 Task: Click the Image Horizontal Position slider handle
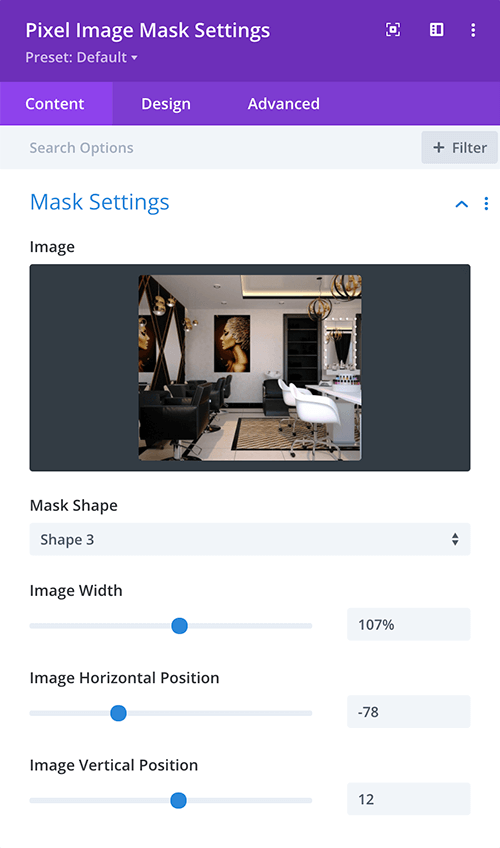tap(118, 713)
